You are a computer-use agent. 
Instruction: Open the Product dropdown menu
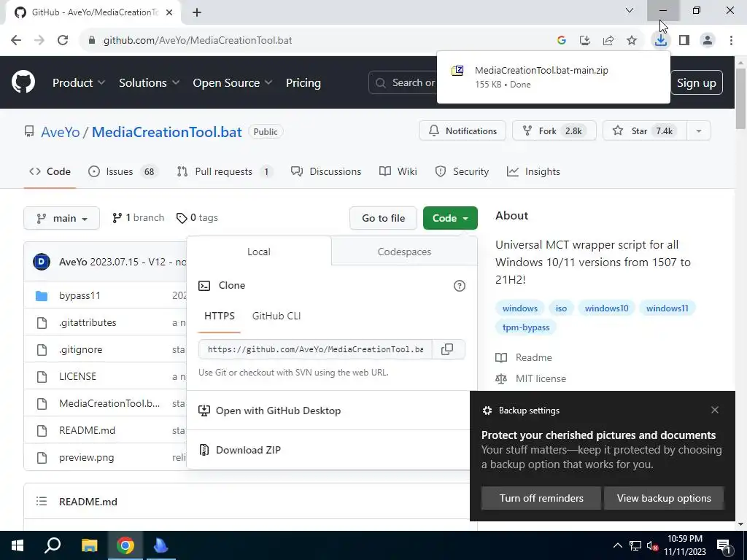[x=79, y=83]
